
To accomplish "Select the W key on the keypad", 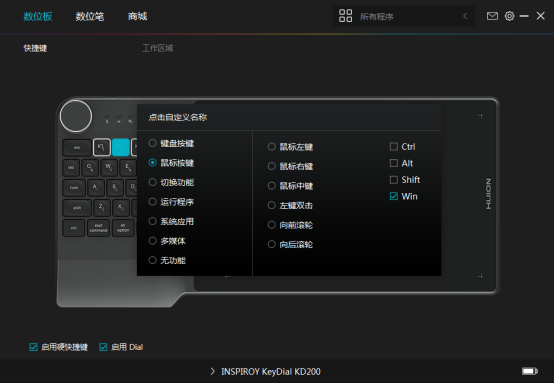I will click(109, 167).
